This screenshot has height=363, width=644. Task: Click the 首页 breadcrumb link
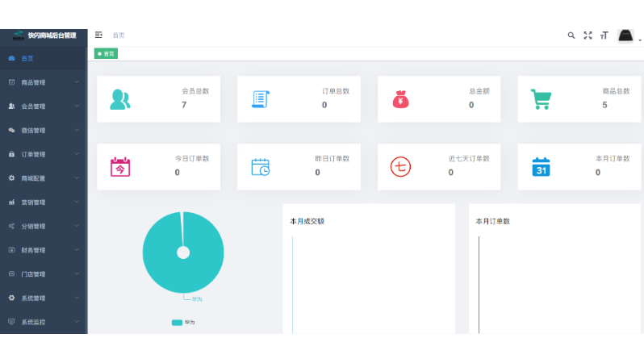pos(119,35)
